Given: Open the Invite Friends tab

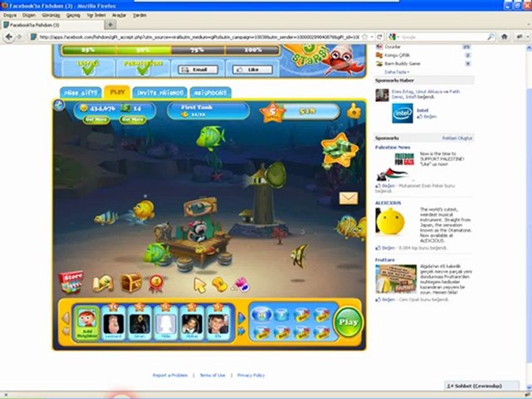Looking at the screenshot, I should (160, 93).
